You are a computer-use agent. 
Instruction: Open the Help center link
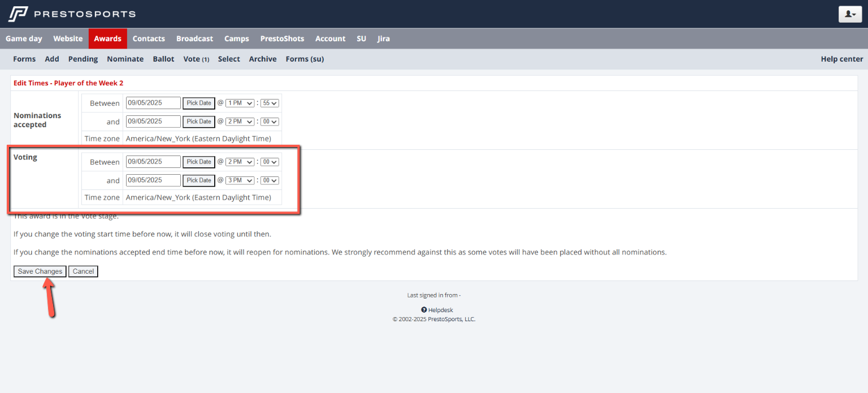(x=841, y=59)
